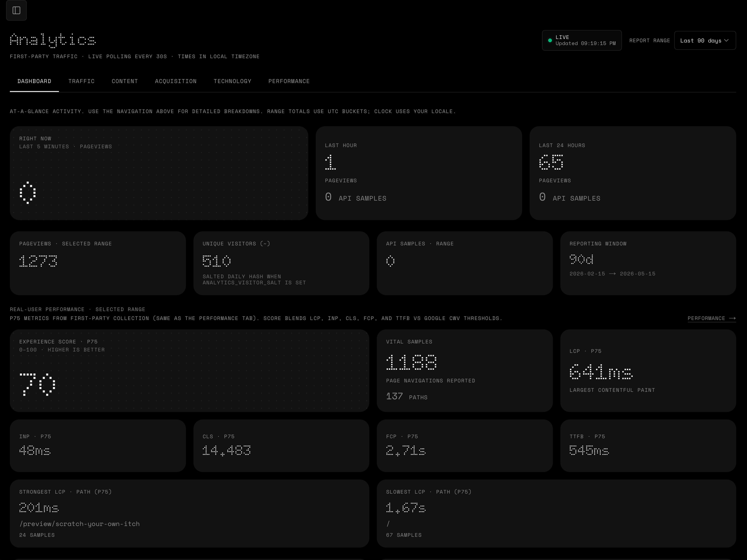The image size is (747, 560).
Task: Click the SALTED DAILY HASH note
Action: point(254,279)
